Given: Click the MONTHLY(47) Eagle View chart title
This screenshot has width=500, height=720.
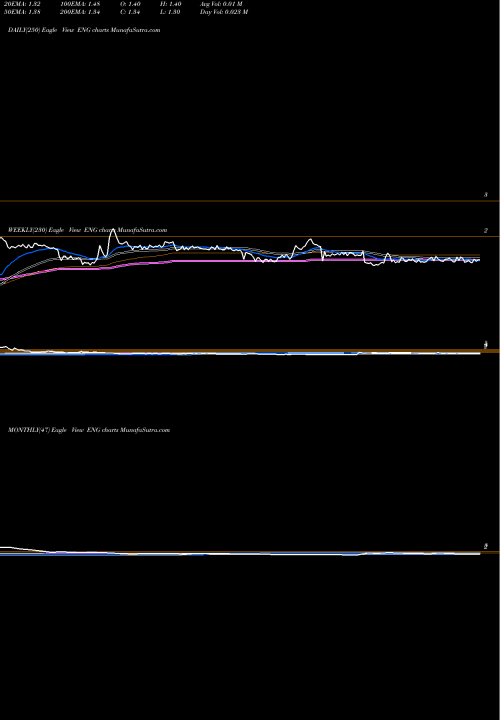Looking at the screenshot, I should [89, 430].
